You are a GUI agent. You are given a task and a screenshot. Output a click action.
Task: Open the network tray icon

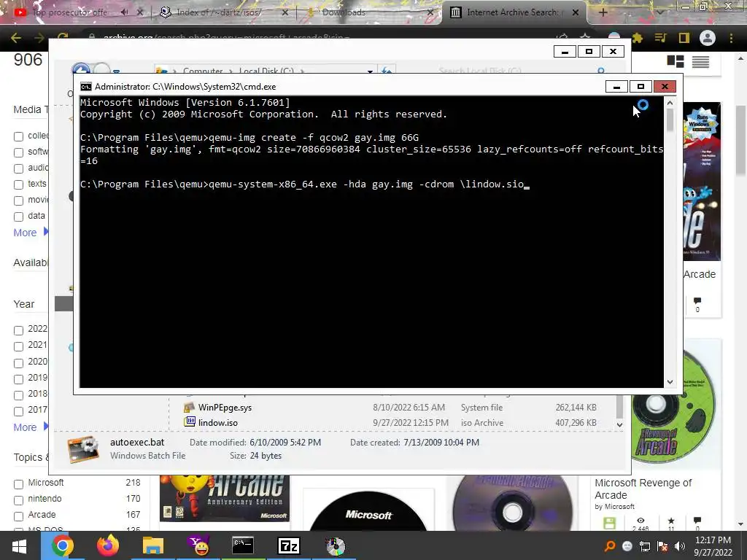pos(645,546)
